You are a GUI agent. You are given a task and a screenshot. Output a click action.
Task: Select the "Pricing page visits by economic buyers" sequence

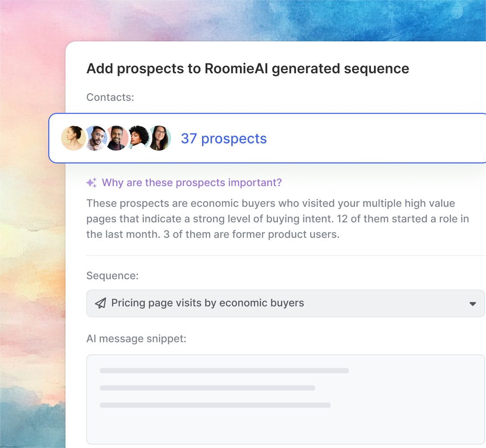(208, 303)
